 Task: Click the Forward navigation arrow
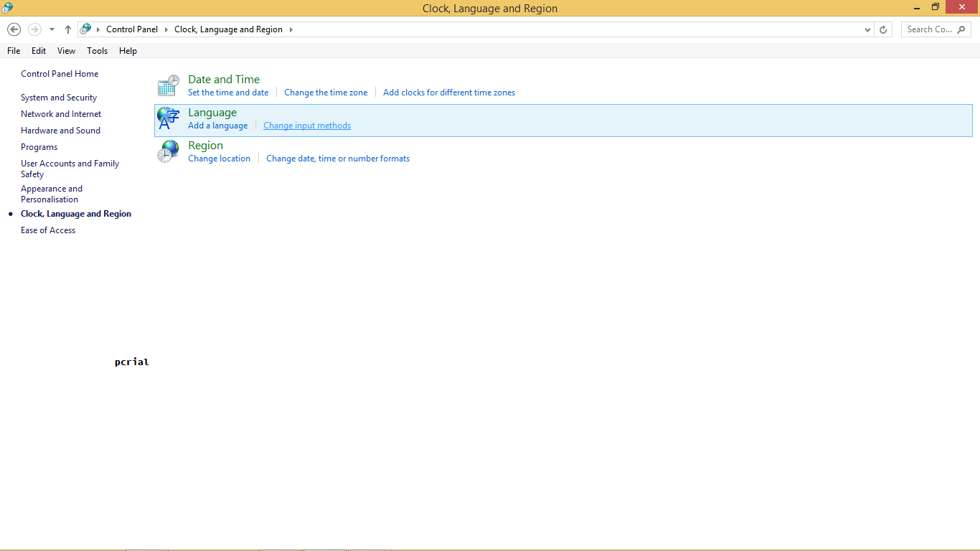point(34,29)
